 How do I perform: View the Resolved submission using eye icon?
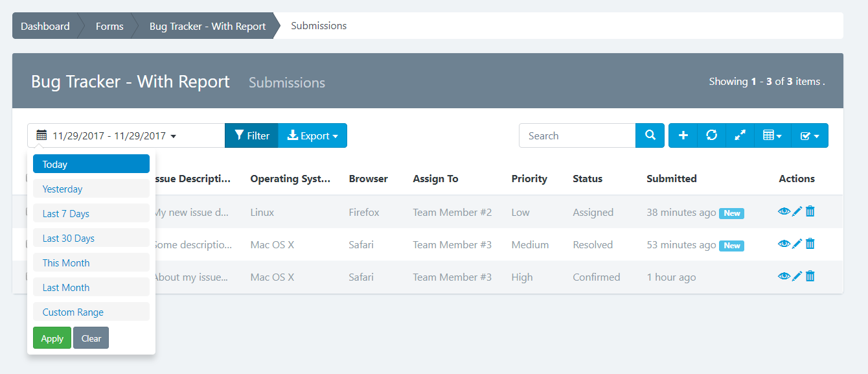tap(784, 244)
